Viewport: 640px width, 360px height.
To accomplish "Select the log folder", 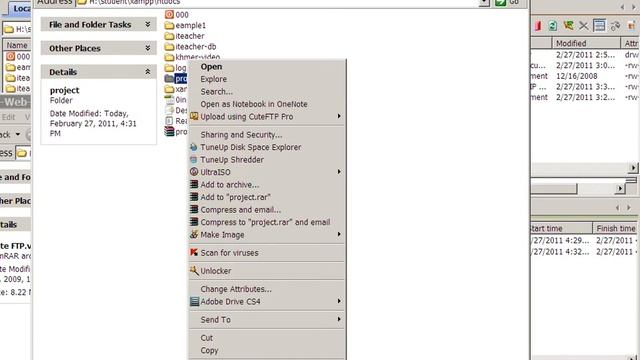I will point(176,68).
